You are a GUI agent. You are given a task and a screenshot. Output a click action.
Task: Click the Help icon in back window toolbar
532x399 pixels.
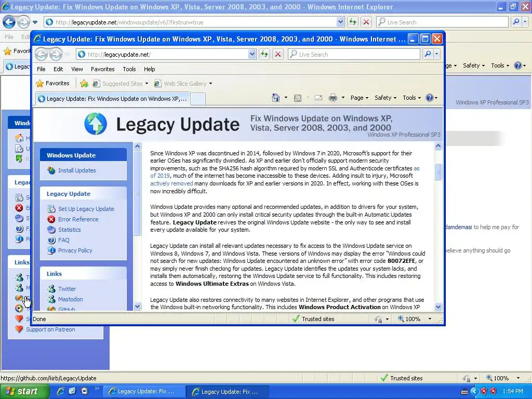click(518, 65)
